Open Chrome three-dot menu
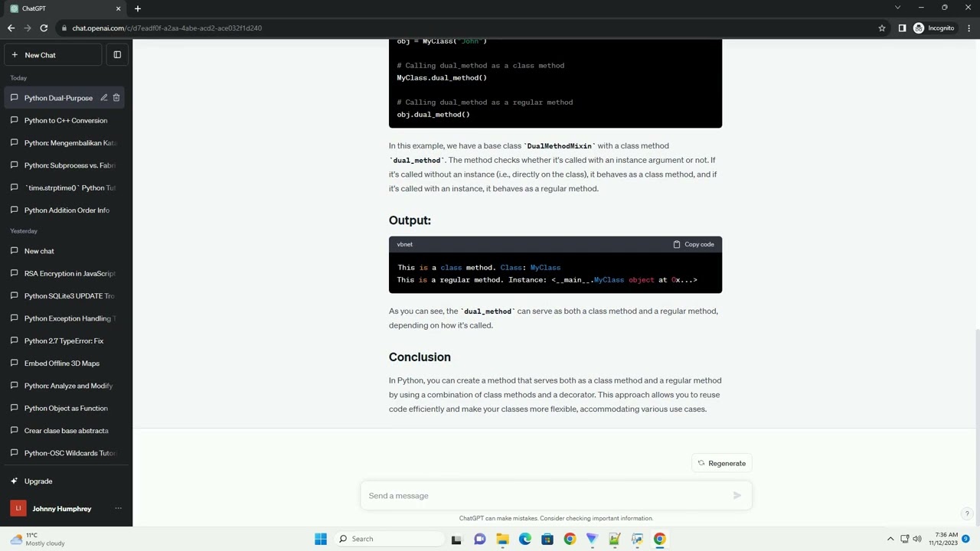980x551 pixels. point(969,28)
